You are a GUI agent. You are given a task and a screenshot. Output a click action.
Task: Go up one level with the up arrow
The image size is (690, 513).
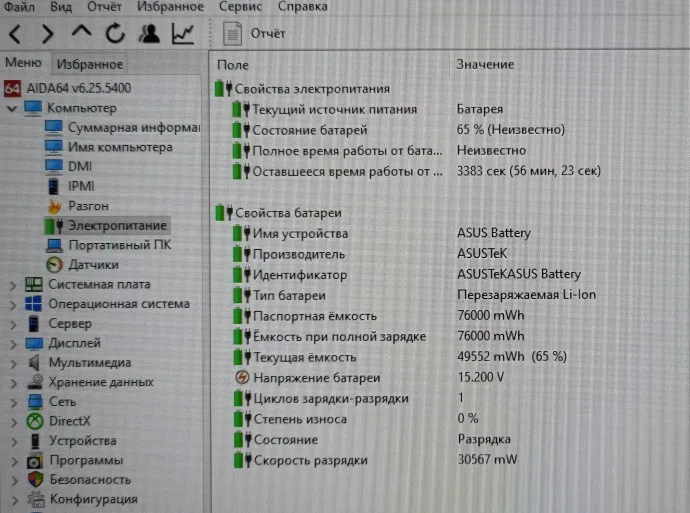point(81,32)
